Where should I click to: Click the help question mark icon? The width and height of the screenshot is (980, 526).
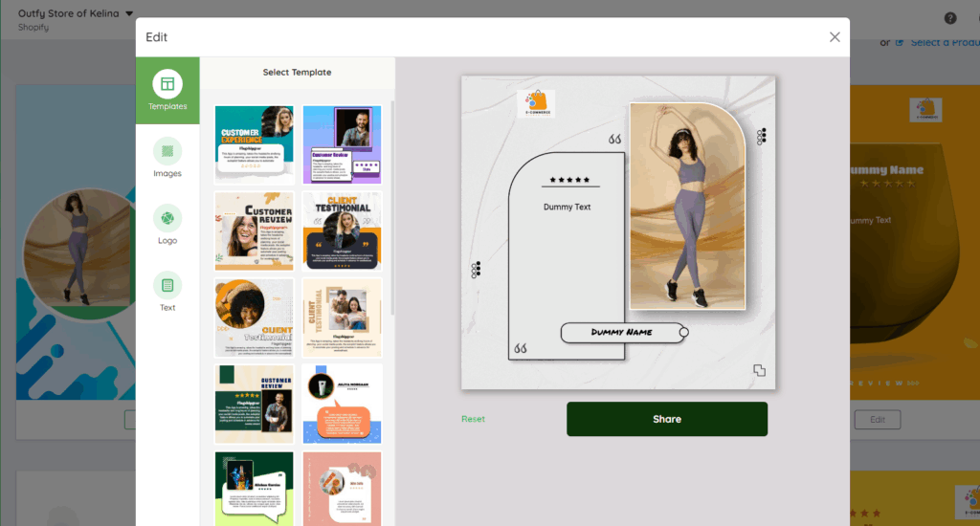pos(950,18)
